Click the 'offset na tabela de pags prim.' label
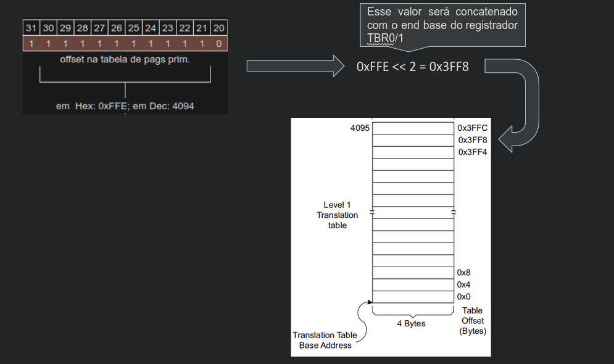614x364 pixels. coord(125,60)
